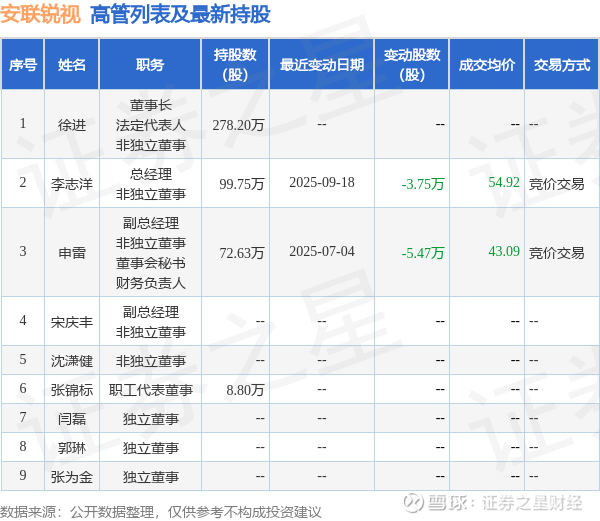This screenshot has width=600, height=521.
Task: Click 独立董事 in 张为金's row
Action: (151, 477)
